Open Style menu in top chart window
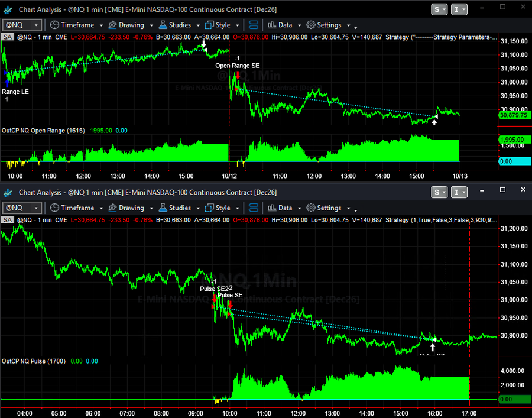The image size is (532, 418). [x=222, y=25]
